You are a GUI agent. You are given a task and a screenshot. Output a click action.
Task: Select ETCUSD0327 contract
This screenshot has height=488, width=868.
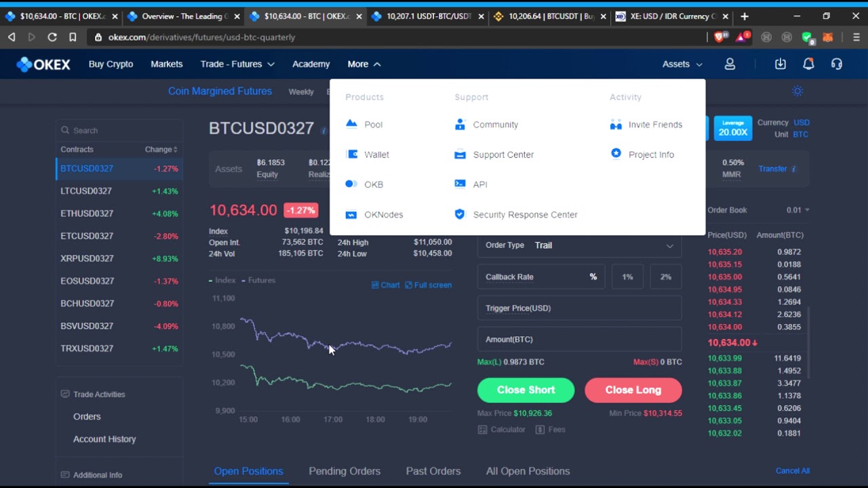pyautogui.click(x=119, y=236)
